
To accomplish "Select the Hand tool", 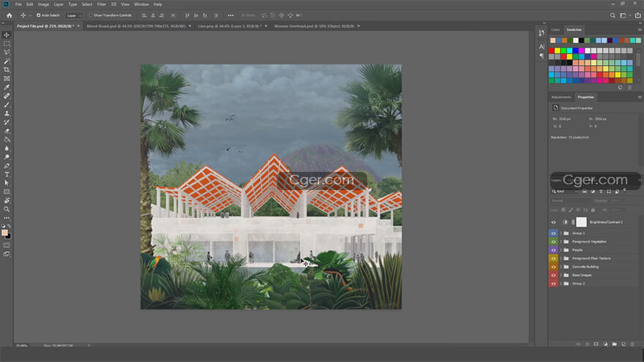I will 7,200.
